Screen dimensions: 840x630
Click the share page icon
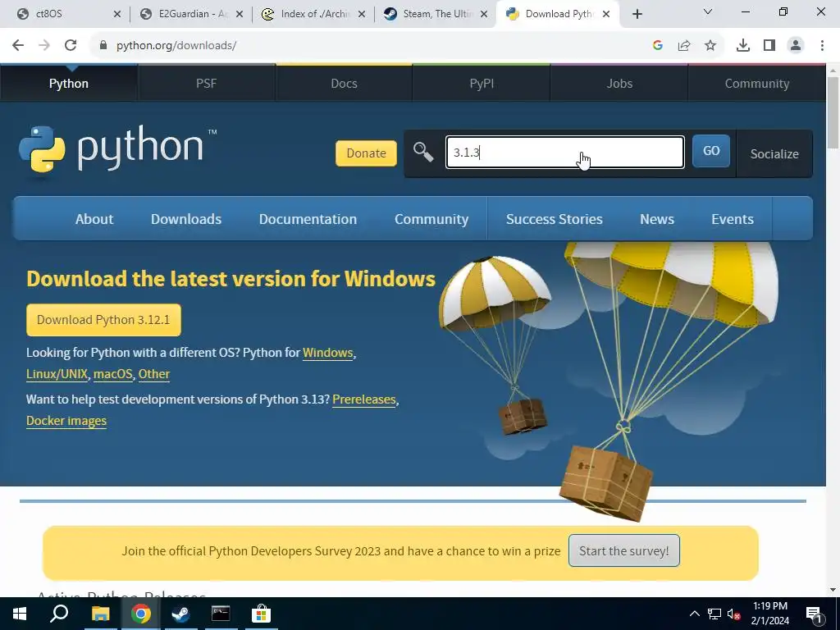pos(684,46)
